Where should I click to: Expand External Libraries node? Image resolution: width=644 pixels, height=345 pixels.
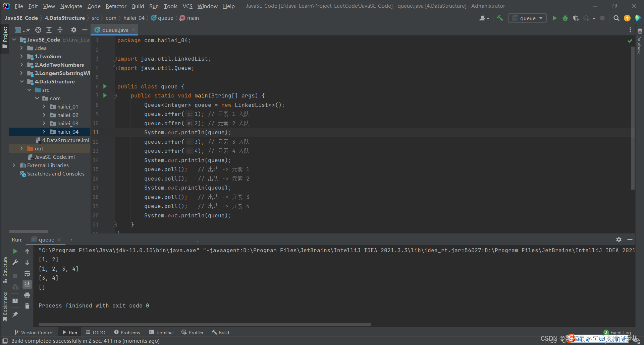14,165
